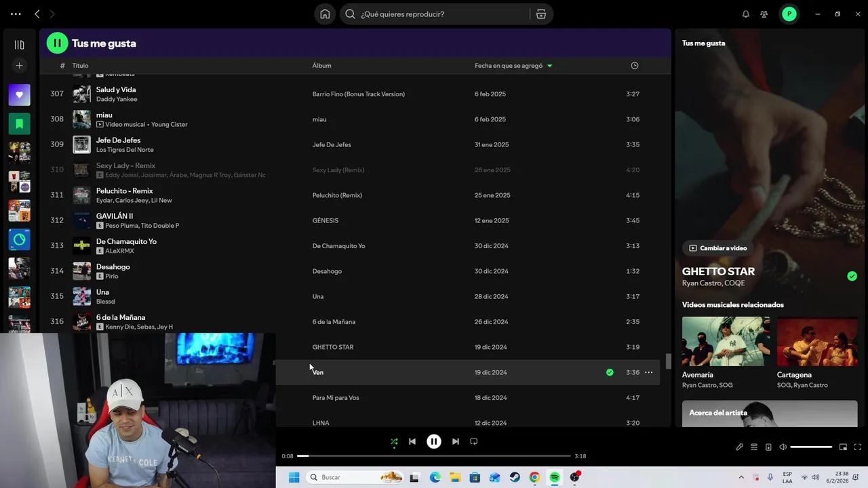Open more options for the Ven track
This screenshot has height=488, width=868.
click(649, 372)
